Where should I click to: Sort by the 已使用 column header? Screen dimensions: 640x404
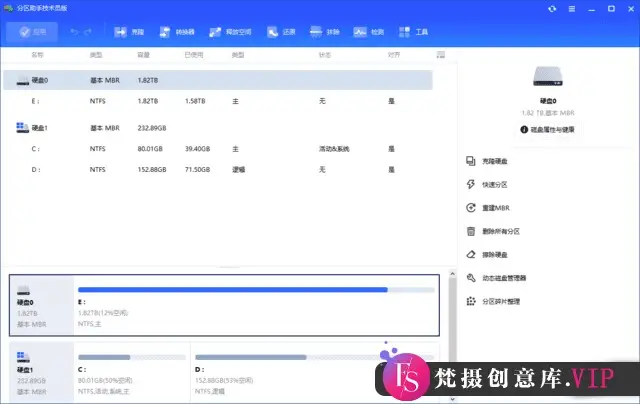point(194,55)
